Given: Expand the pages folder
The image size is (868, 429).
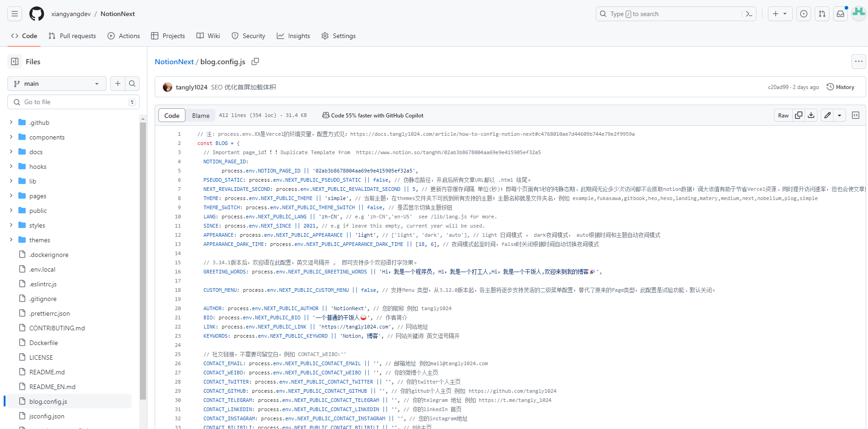Looking at the screenshot, I should pyautogui.click(x=11, y=196).
